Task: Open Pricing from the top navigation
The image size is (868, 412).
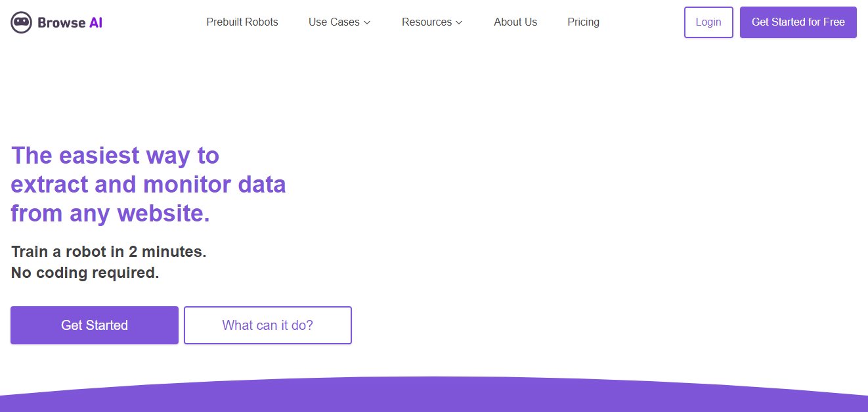Action: [x=583, y=22]
